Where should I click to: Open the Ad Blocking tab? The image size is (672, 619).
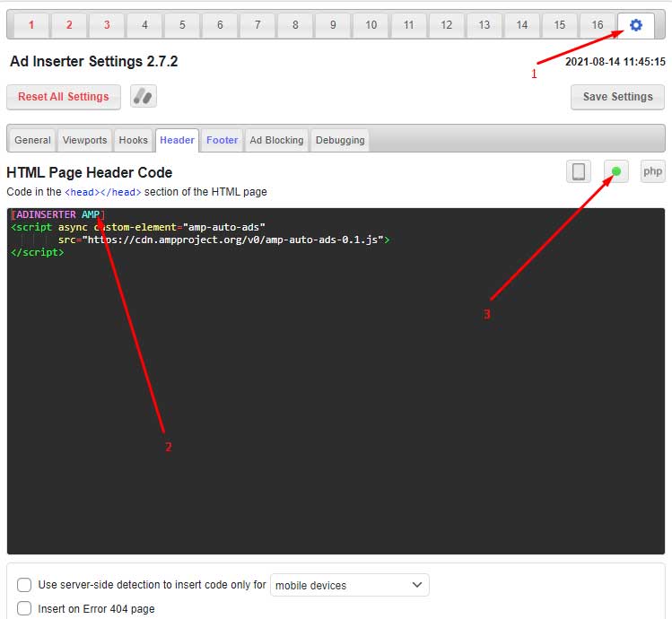pyautogui.click(x=276, y=140)
